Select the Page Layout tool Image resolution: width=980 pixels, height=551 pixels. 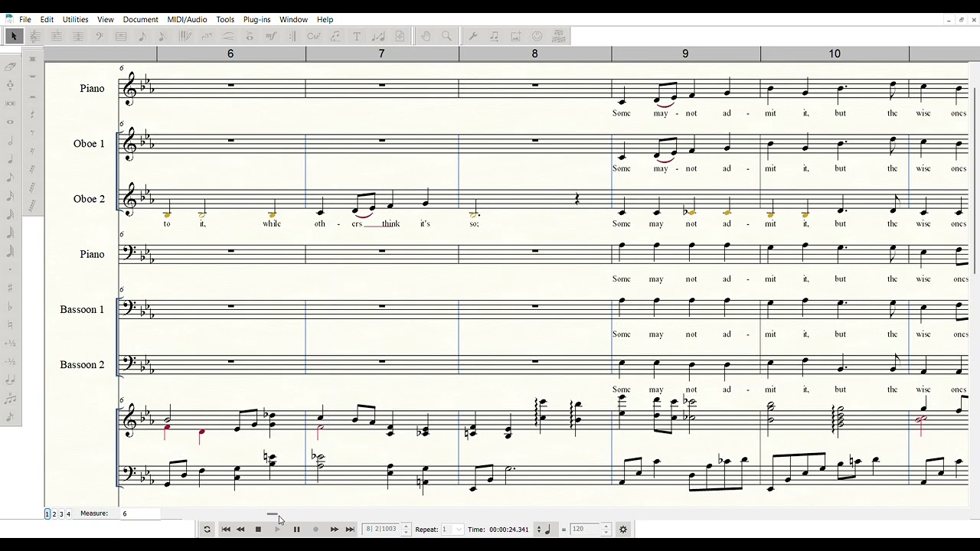pyautogui.click(x=400, y=36)
